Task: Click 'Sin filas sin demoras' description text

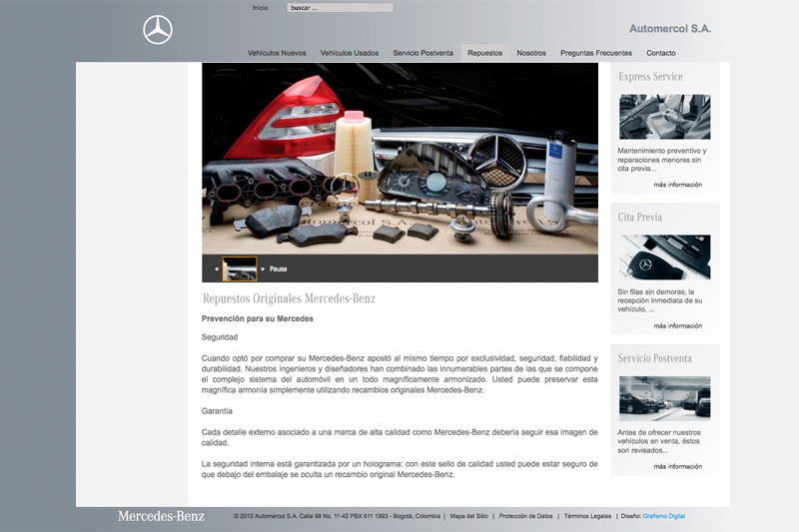Action: pos(660,300)
